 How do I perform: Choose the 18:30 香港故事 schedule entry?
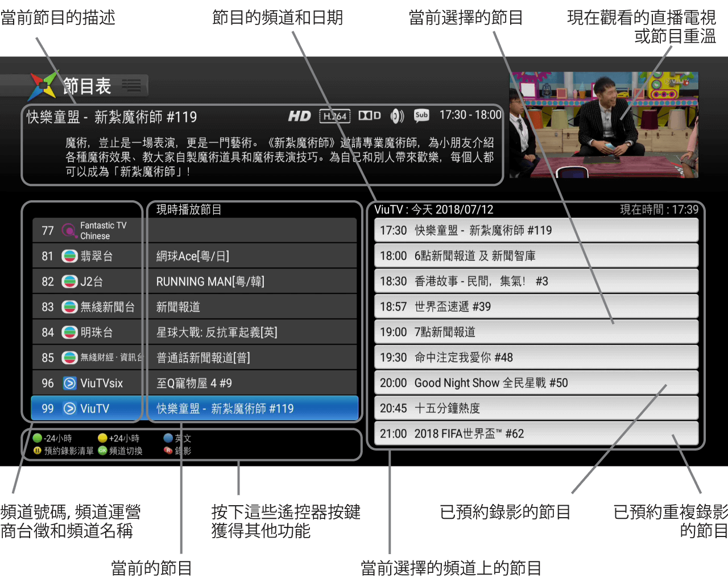[x=536, y=281]
